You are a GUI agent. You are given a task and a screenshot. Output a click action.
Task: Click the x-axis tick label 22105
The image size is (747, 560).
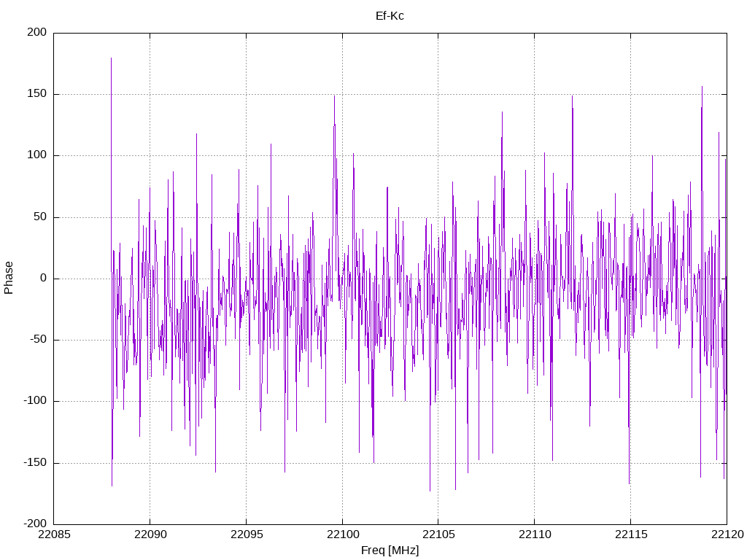[x=438, y=534]
